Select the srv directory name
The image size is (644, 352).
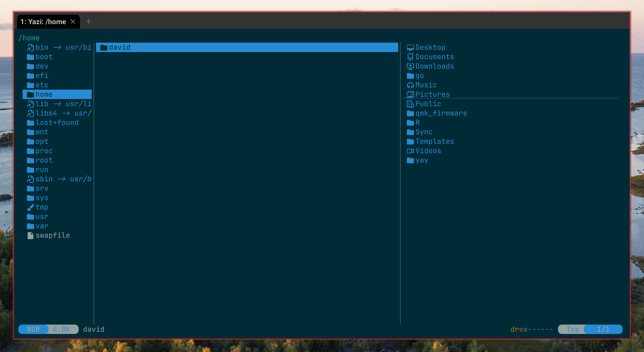pos(42,188)
